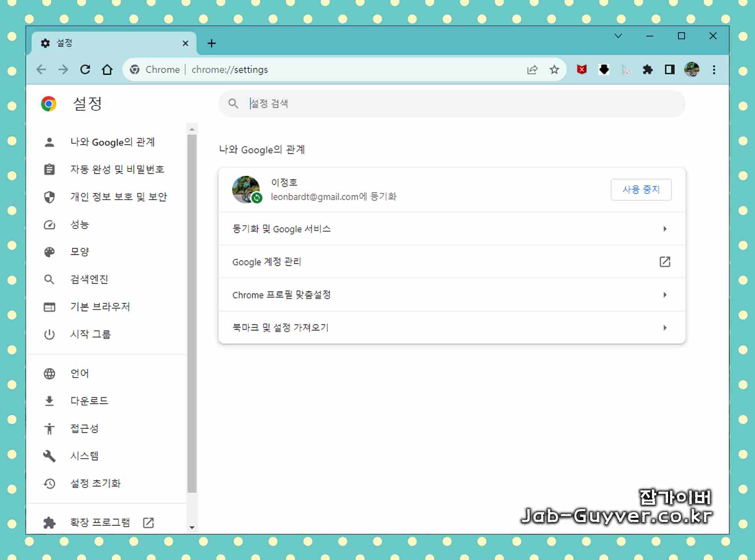Select 개인 정보 보호 및 보안 menu

pos(118,197)
